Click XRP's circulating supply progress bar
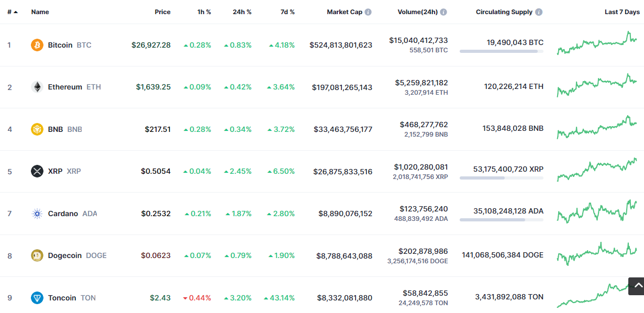The width and height of the screenshot is (644, 313). click(x=502, y=178)
